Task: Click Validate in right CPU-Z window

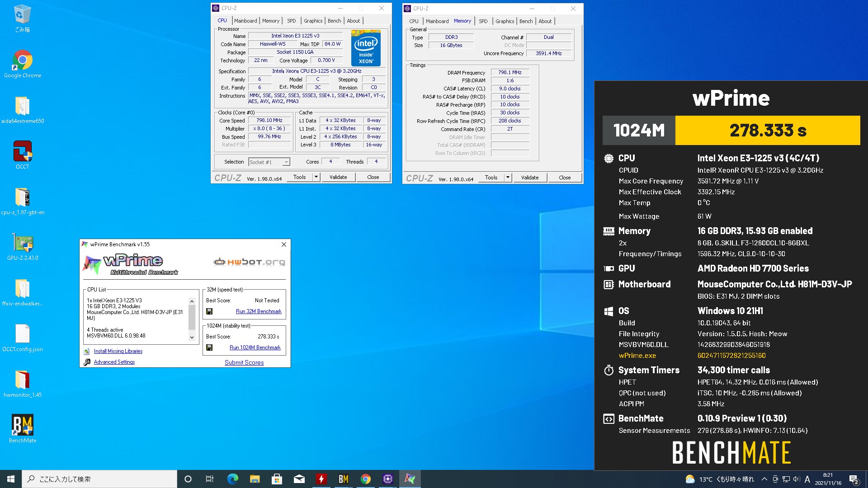Action: (530, 178)
